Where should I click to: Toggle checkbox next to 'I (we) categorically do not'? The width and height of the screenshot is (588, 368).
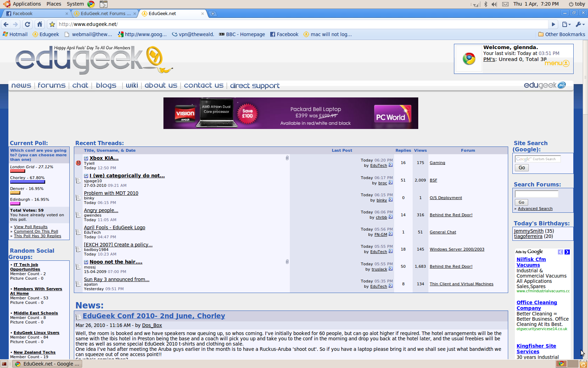tap(86, 176)
